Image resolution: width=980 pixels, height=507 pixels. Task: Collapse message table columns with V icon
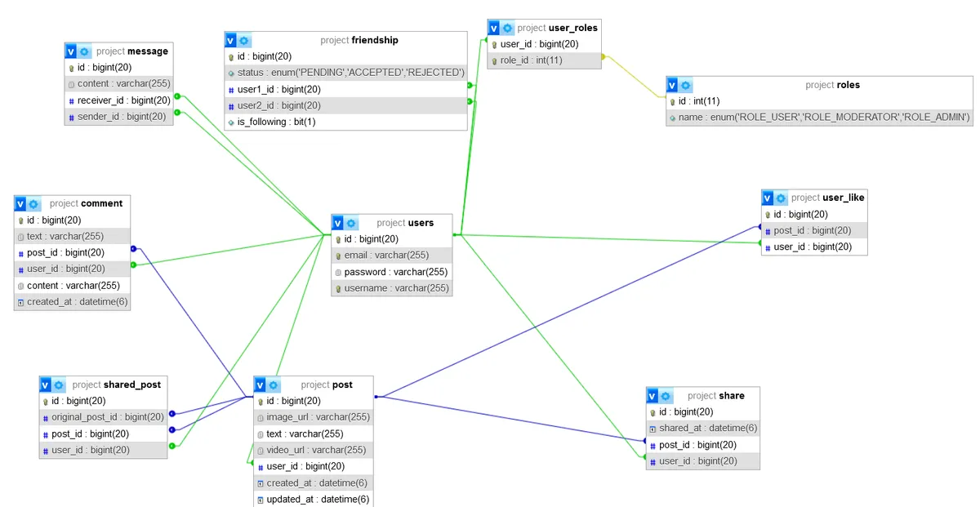pyautogui.click(x=72, y=51)
